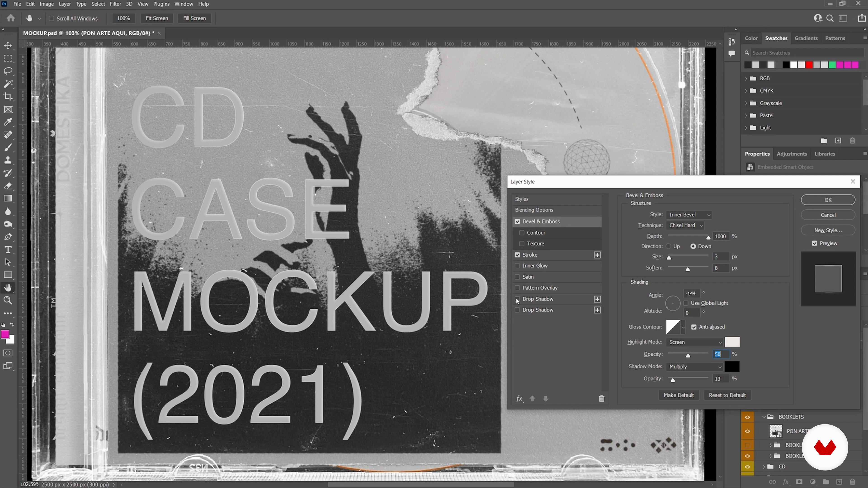Select the Horizontal Type tool
Viewport: 868px width, 488px height.
click(x=8, y=250)
